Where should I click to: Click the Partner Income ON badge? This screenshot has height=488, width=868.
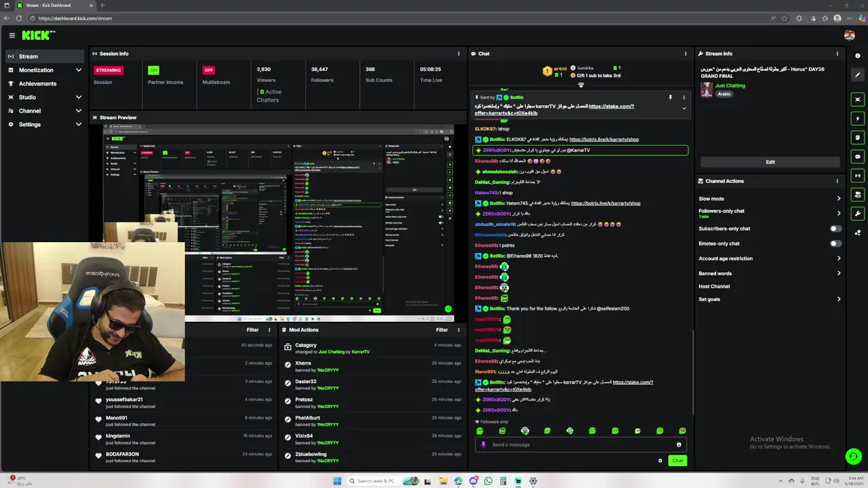pyautogui.click(x=153, y=70)
